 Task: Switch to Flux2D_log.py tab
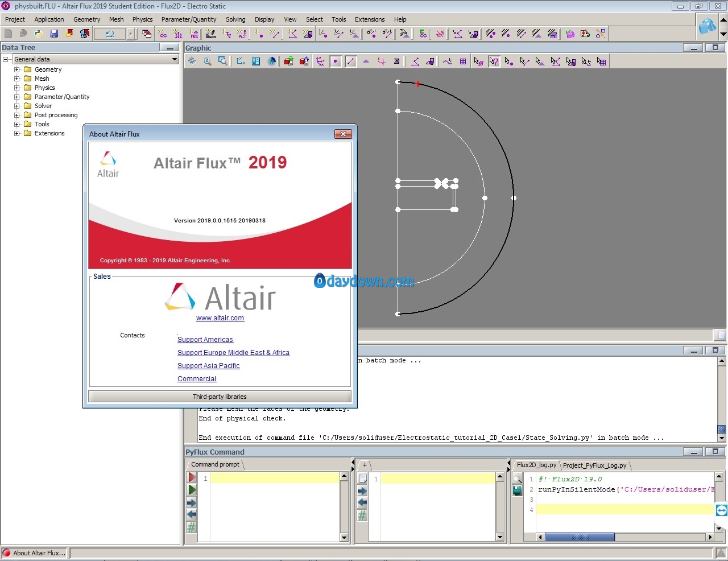click(536, 465)
